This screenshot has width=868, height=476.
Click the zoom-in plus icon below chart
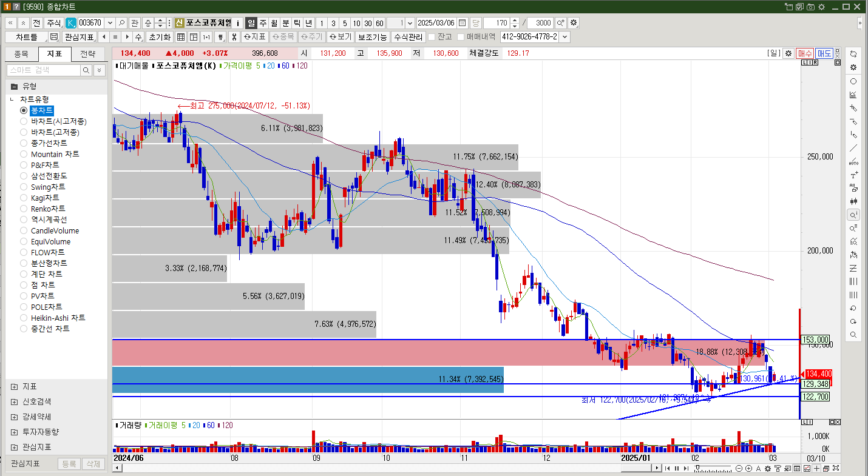[748, 469]
